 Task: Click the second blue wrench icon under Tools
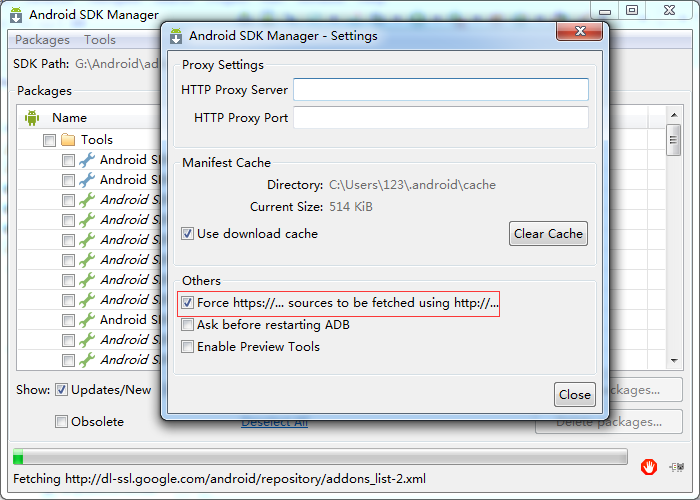click(x=87, y=179)
